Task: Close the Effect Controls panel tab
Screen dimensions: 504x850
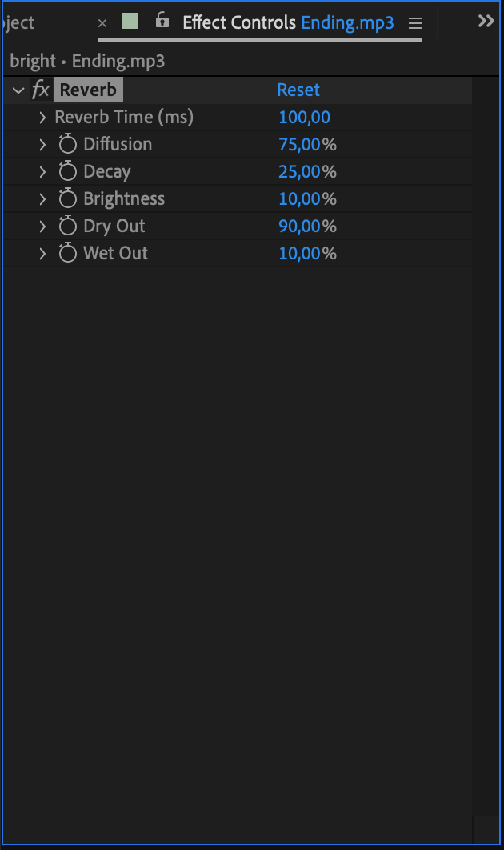Action: [x=102, y=23]
